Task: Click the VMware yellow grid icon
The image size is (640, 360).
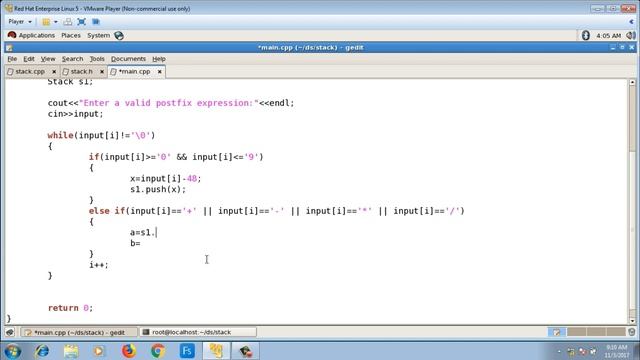Action: click(46, 22)
